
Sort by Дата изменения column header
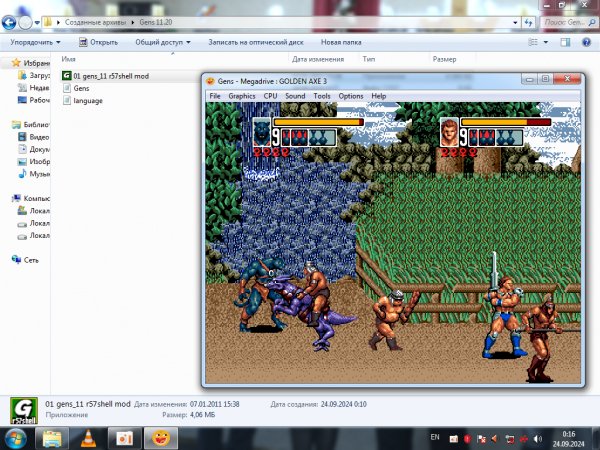point(318,59)
